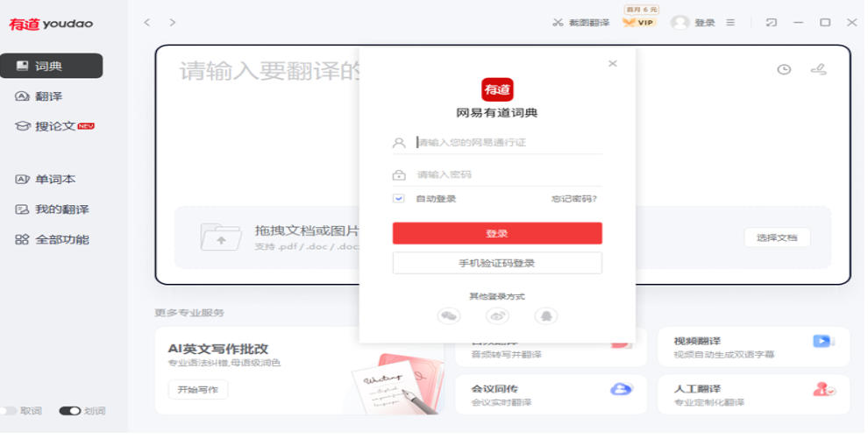
Task: Go forward with the right arrow
Action: 173,23
